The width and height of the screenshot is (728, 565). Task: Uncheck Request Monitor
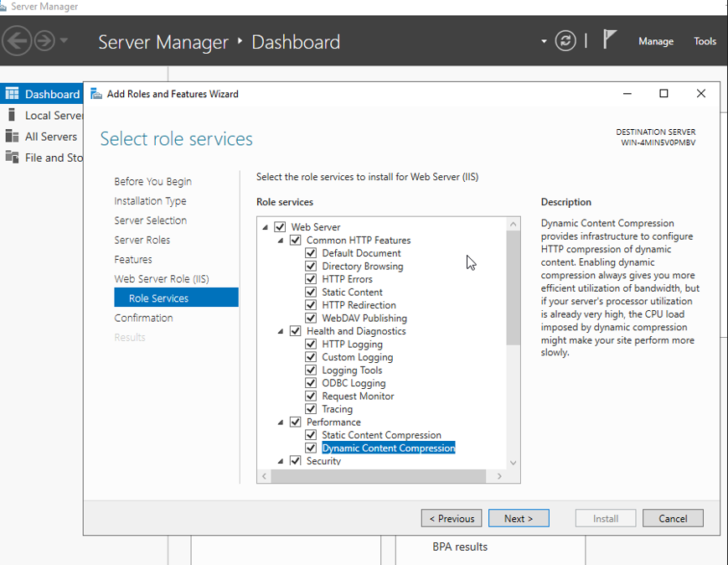click(x=311, y=396)
